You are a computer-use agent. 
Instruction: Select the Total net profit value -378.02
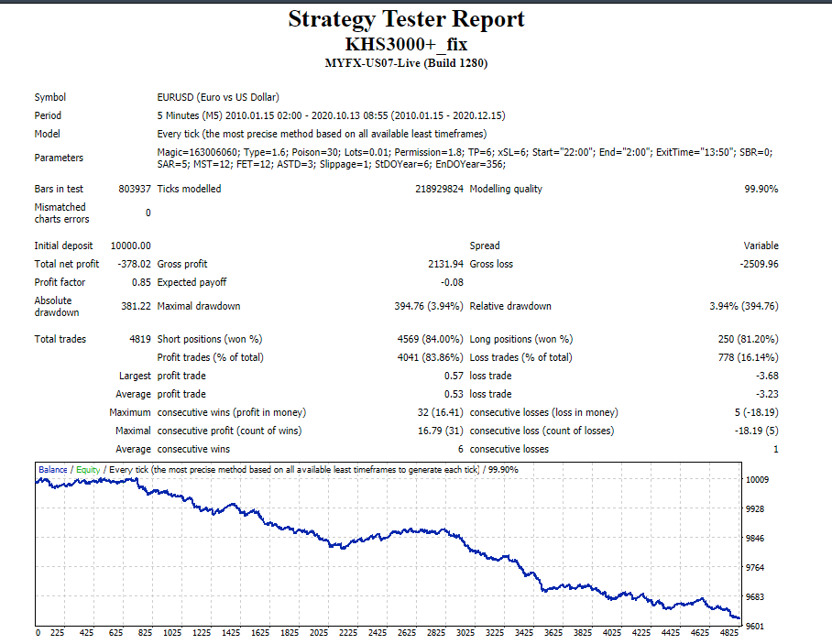tap(135, 264)
